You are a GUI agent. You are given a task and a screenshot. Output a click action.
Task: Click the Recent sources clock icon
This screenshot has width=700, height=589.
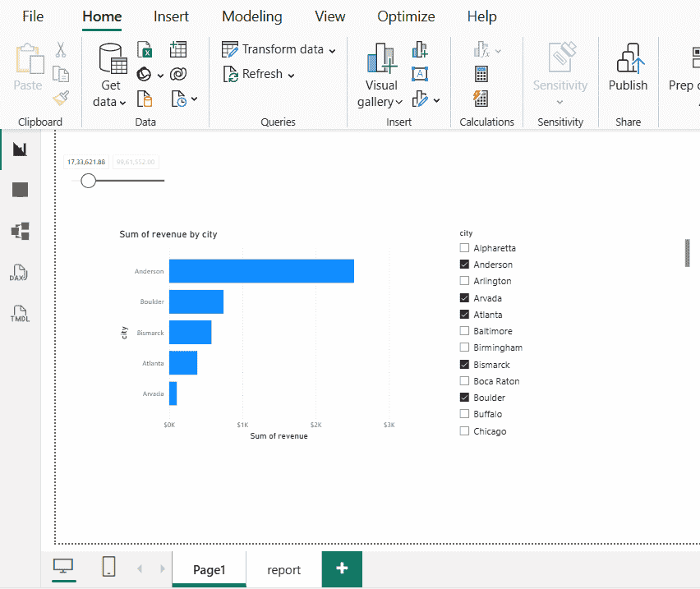pos(178,99)
